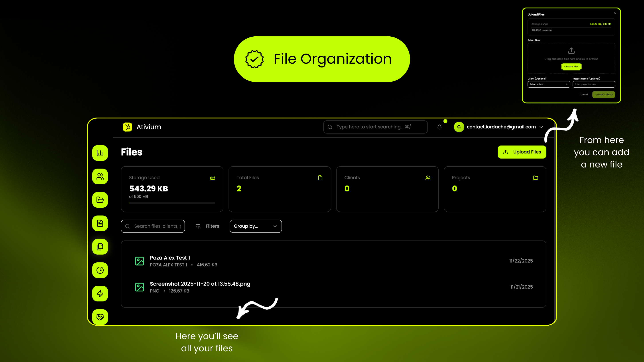Open the clients people sidebar icon

(100, 177)
